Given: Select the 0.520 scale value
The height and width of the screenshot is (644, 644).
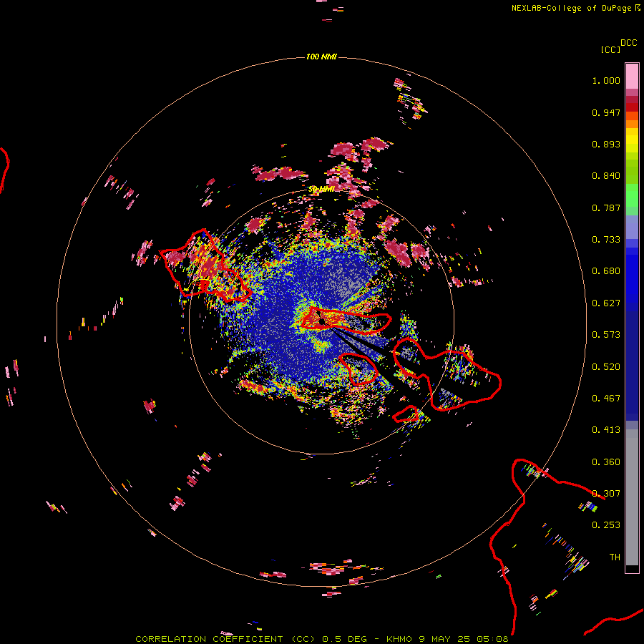Looking at the screenshot, I should click(606, 367).
